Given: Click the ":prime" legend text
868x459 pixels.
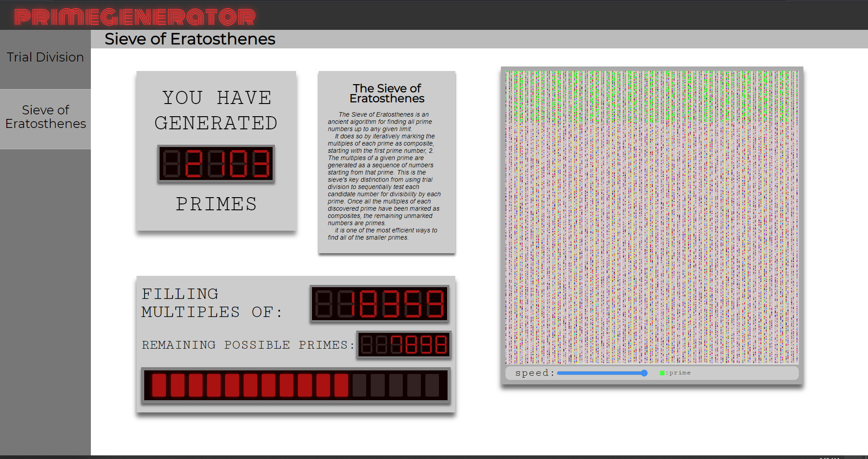Looking at the screenshot, I should coord(678,373).
